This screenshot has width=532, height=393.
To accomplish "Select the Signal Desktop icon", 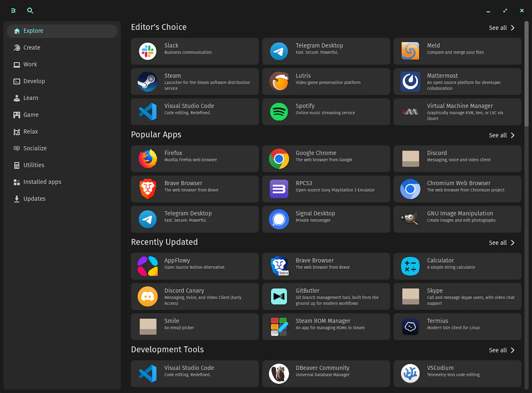I will pyautogui.click(x=279, y=219).
